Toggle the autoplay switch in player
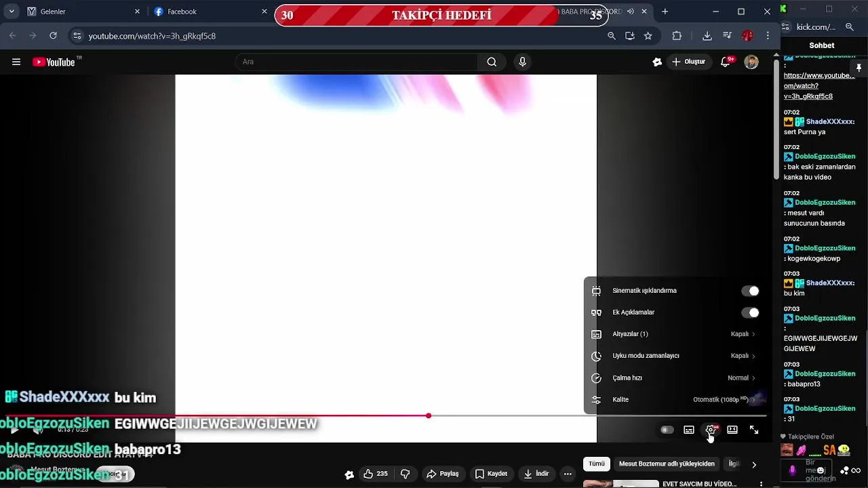 (x=667, y=430)
